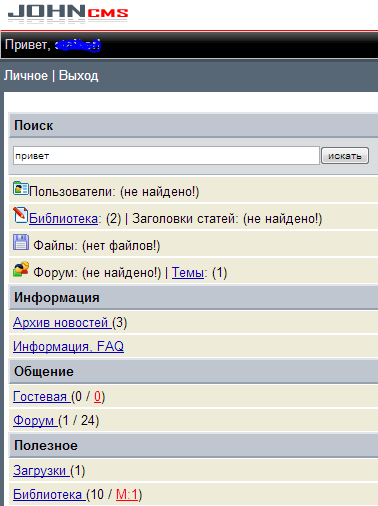Click the red M:1 moderation link
The width and height of the screenshot is (378, 506).
pyautogui.click(x=127, y=494)
